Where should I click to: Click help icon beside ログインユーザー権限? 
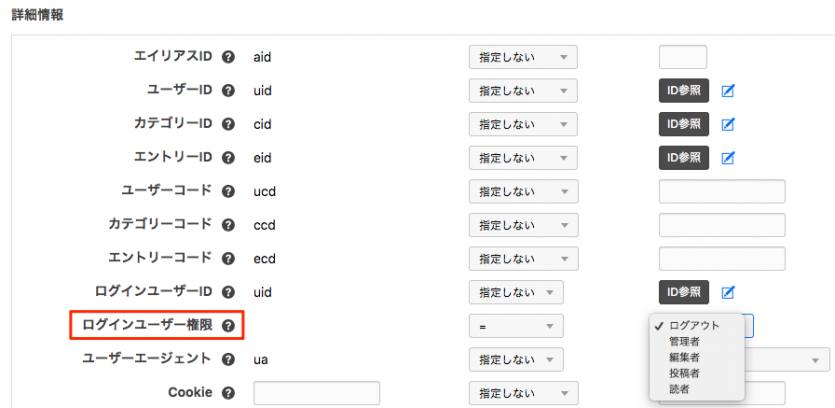point(229,326)
